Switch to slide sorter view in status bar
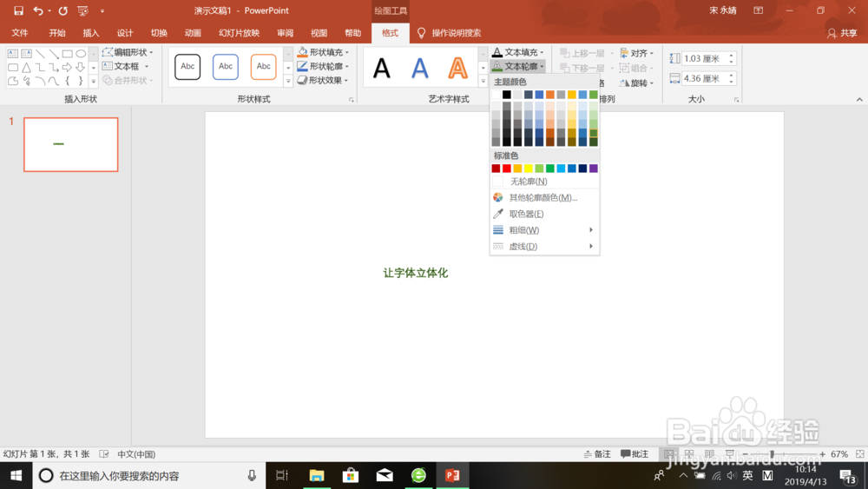 [689, 454]
